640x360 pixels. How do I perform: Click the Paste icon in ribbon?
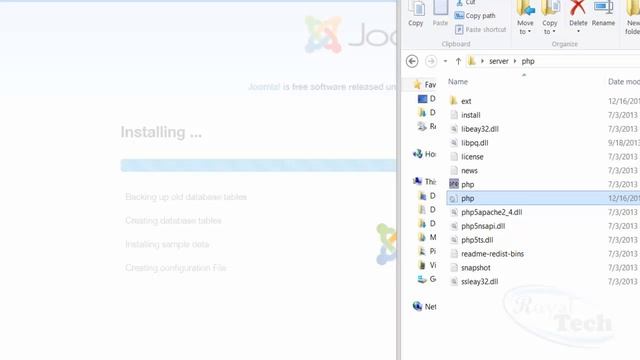(440, 9)
